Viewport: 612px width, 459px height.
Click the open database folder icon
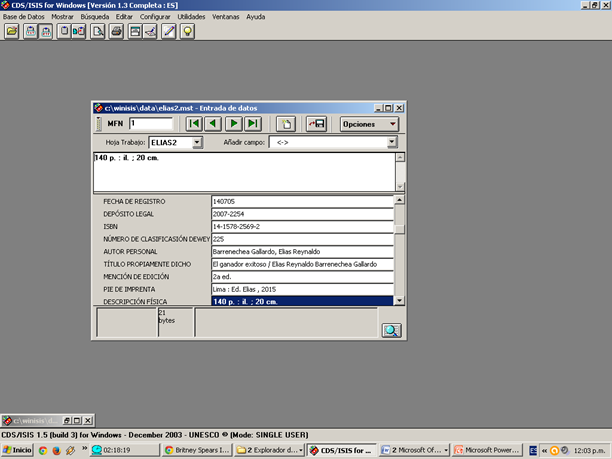(x=12, y=31)
